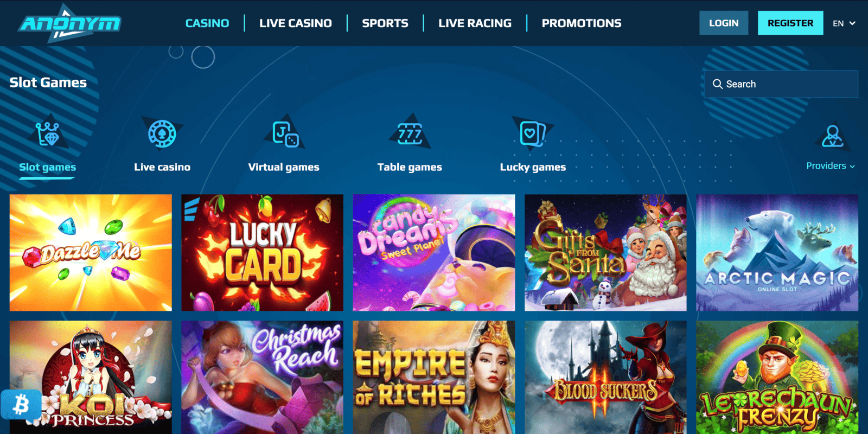Open the Lucky games heart card icon
The width and height of the screenshot is (868, 434).
[x=532, y=133]
